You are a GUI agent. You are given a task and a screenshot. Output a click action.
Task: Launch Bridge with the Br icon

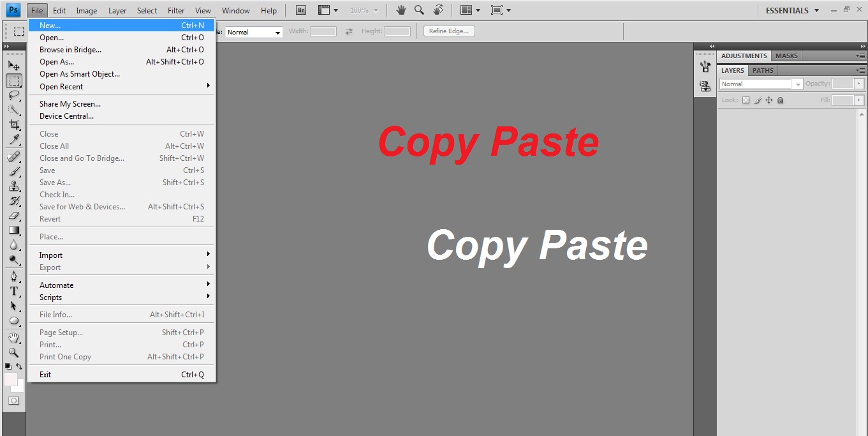(x=301, y=10)
